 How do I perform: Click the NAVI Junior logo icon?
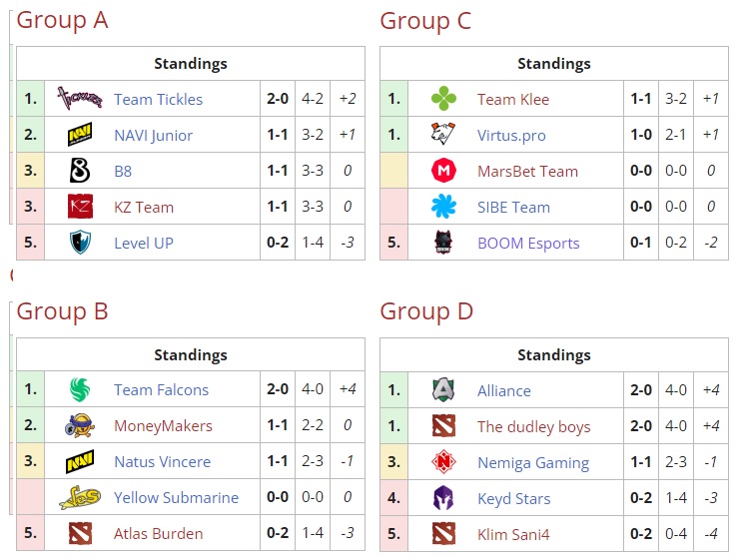tap(80, 135)
